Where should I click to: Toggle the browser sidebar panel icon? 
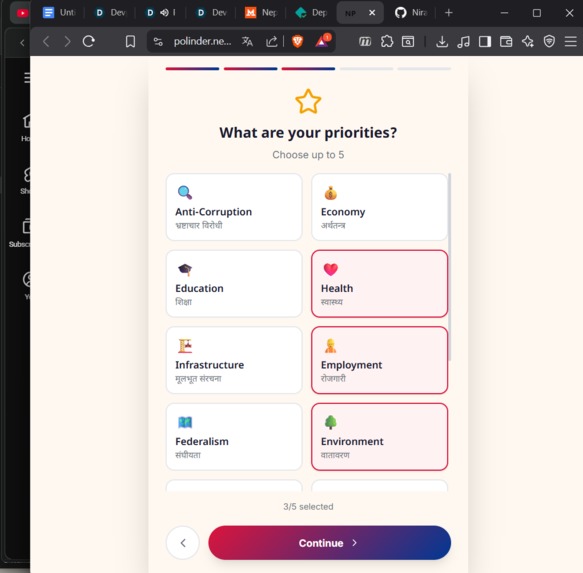click(485, 41)
